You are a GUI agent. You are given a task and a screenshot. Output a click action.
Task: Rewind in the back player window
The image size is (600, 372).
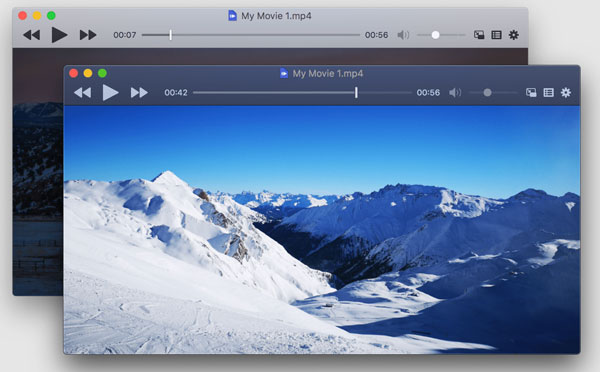click(31, 35)
